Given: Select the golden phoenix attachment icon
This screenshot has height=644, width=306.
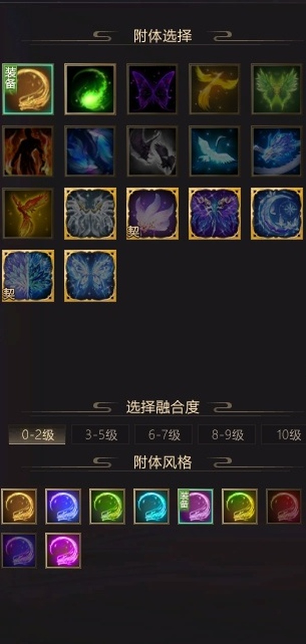Looking at the screenshot, I should pos(214,89).
